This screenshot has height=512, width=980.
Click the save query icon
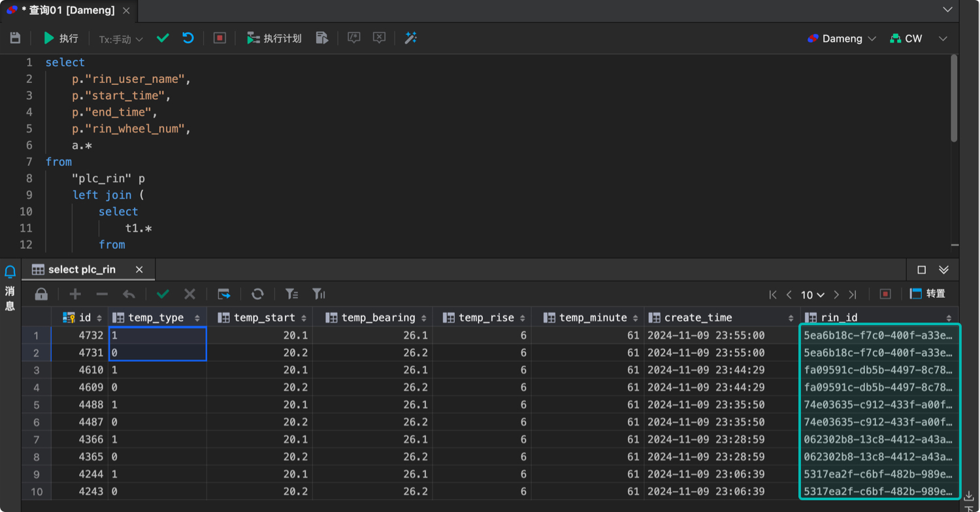click(15, 39)
